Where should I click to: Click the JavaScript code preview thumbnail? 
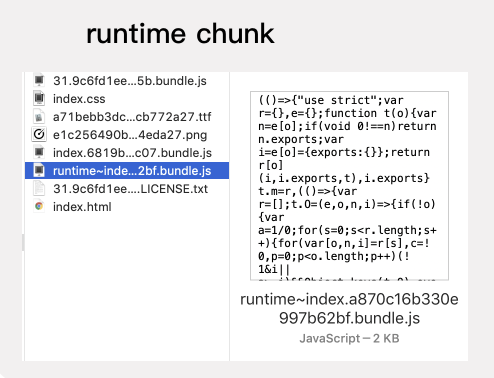point(349,186)
